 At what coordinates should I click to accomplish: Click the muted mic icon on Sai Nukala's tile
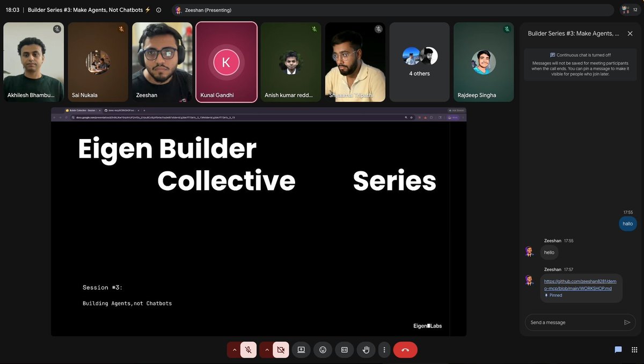[x=121, y=29]
